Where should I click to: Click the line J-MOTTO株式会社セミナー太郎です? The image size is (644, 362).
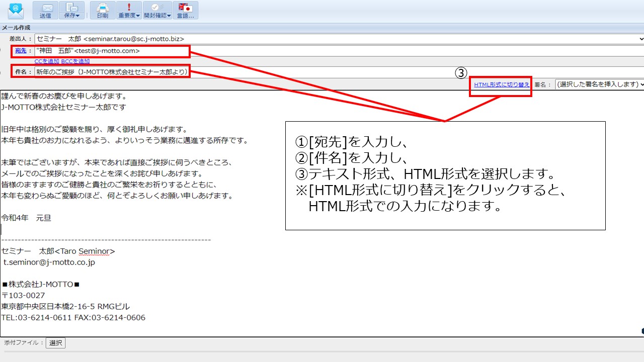(x=63, y=107)
